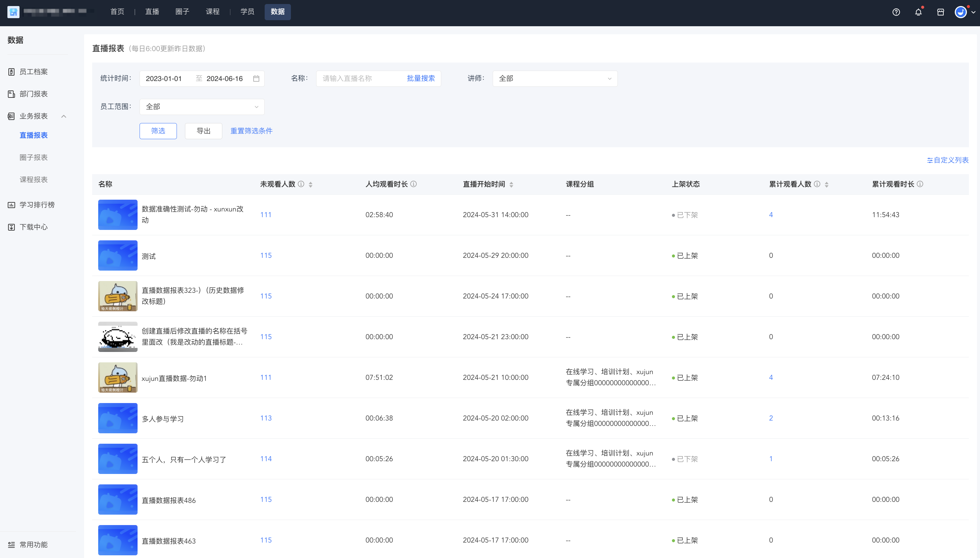The width and height of the screenshot is (980, 558).
Task: Show info tooltip for 人均观看时长
Action: click(x=414, y=184)
